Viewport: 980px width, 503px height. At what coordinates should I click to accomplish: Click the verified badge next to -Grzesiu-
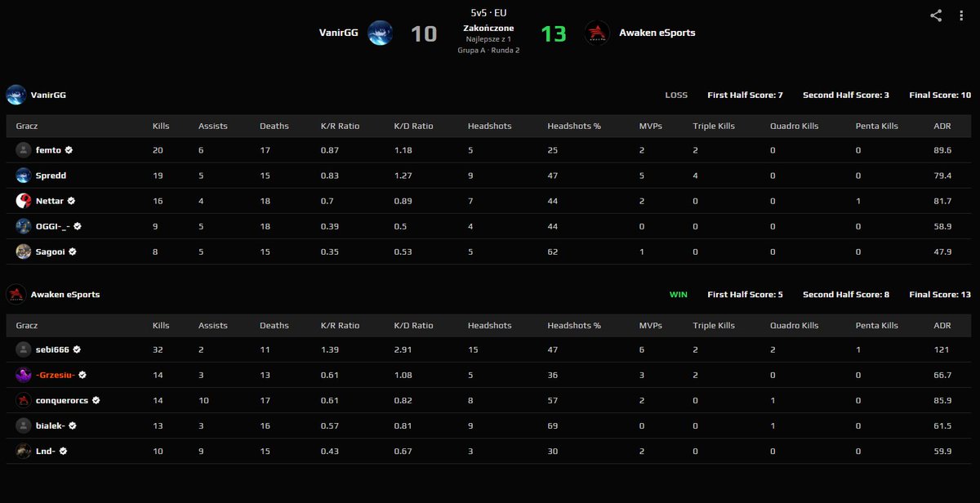82,375
